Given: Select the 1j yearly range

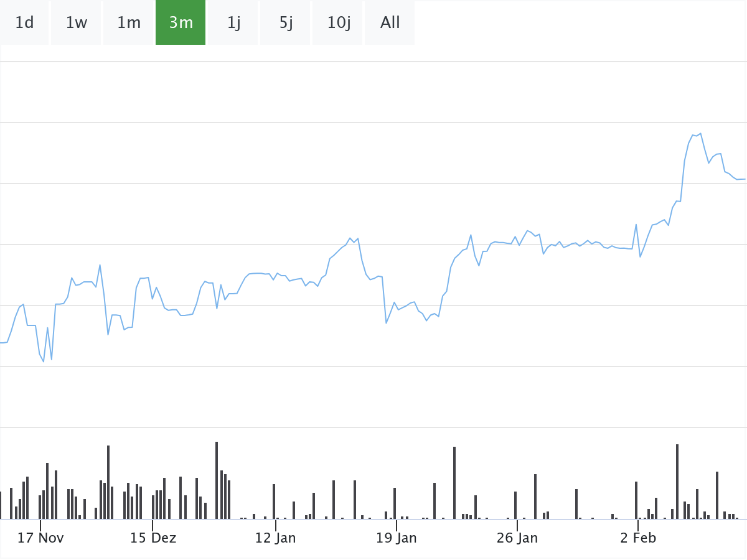Looking at the screenshot, I should point(233,22).
